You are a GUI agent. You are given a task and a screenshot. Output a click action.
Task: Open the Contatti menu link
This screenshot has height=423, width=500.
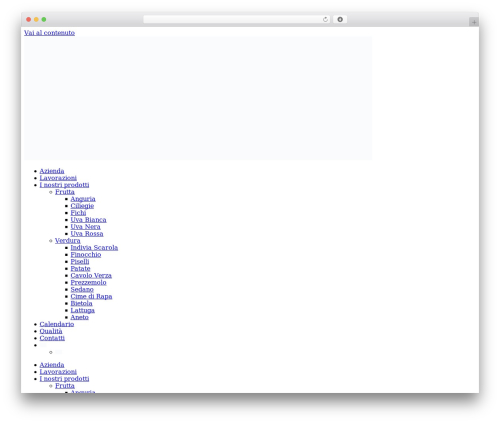[52, 338]
